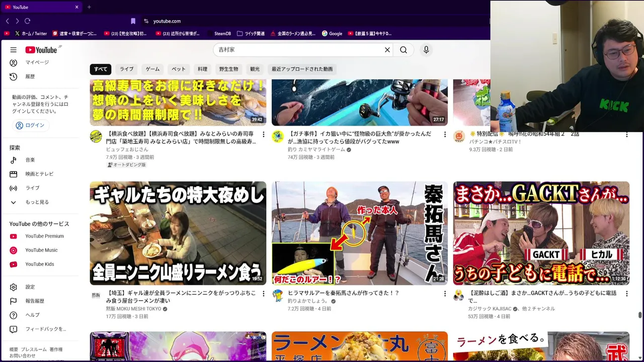Open 全国のラーメン bookmark
644x362 pixels.
[293, 34]
